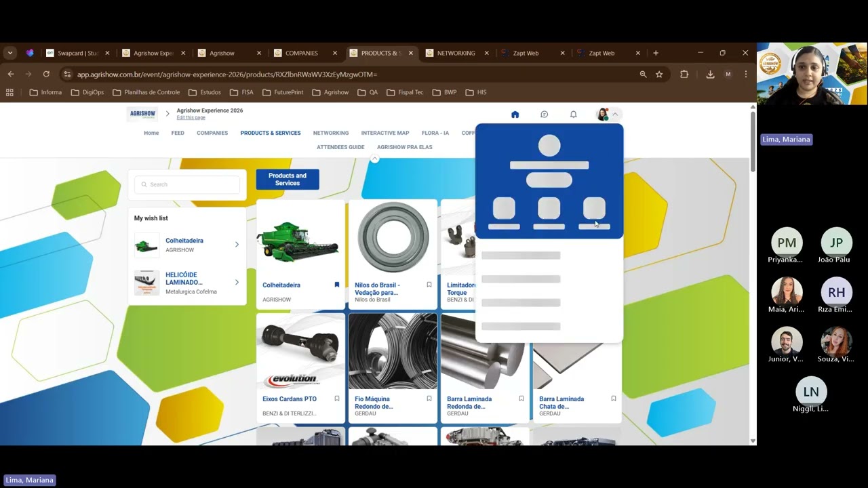
Task: Click the home icon in the header
Action: tap(515, 115)
